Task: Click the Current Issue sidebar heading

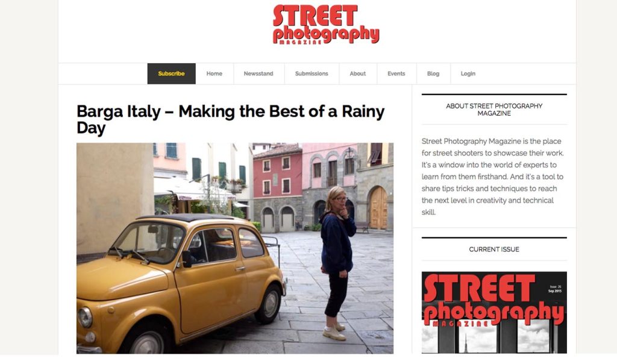Action: pyautogui.click(x=494, y=249)
